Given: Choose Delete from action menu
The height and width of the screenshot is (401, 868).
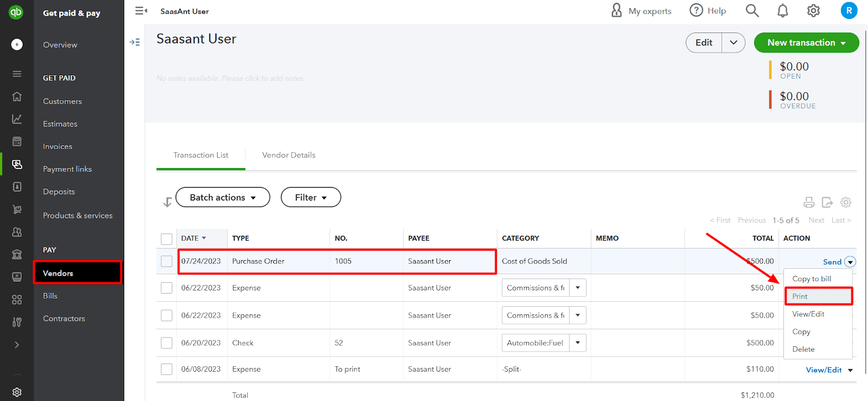Looking at the screenshot, I should click(803, 349).
